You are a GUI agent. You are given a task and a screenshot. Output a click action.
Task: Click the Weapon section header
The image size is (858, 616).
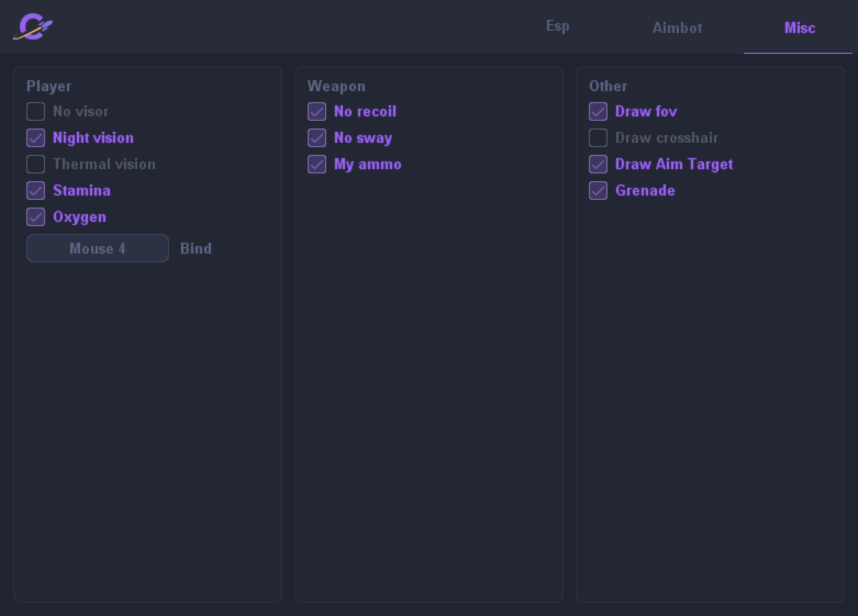click(336, 86)
